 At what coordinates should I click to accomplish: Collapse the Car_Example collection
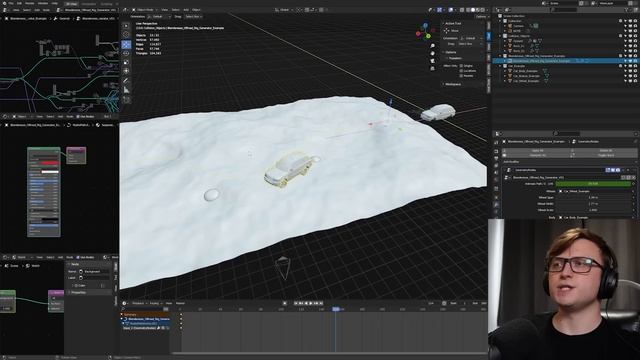coord(500,66)
